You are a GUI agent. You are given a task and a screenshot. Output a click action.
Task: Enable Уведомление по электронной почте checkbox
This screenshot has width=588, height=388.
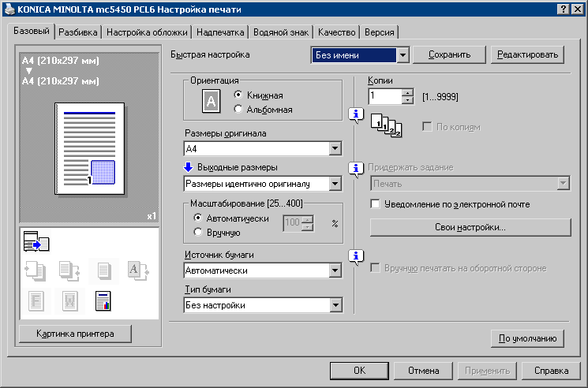coord(375,204)
